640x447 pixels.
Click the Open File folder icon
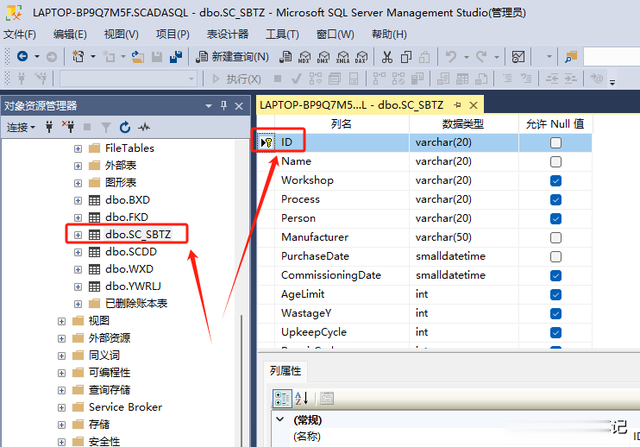coord(138,57)
